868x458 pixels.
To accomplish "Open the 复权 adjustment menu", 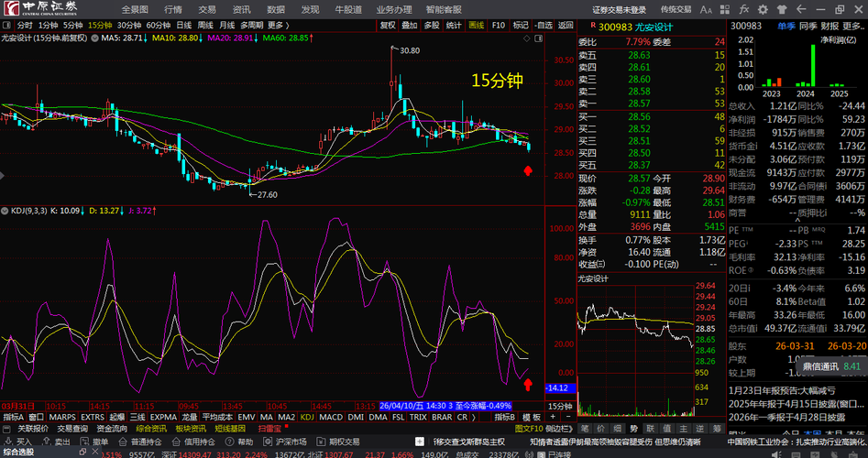I will 388,25.
